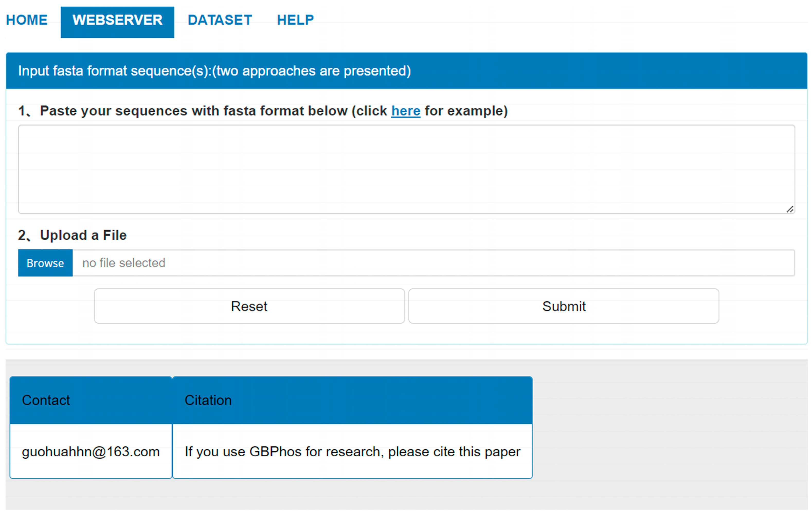Click the Citation table header
Image resolution: width=812 pixels, height=515 pixels.
tap(208, 400)
